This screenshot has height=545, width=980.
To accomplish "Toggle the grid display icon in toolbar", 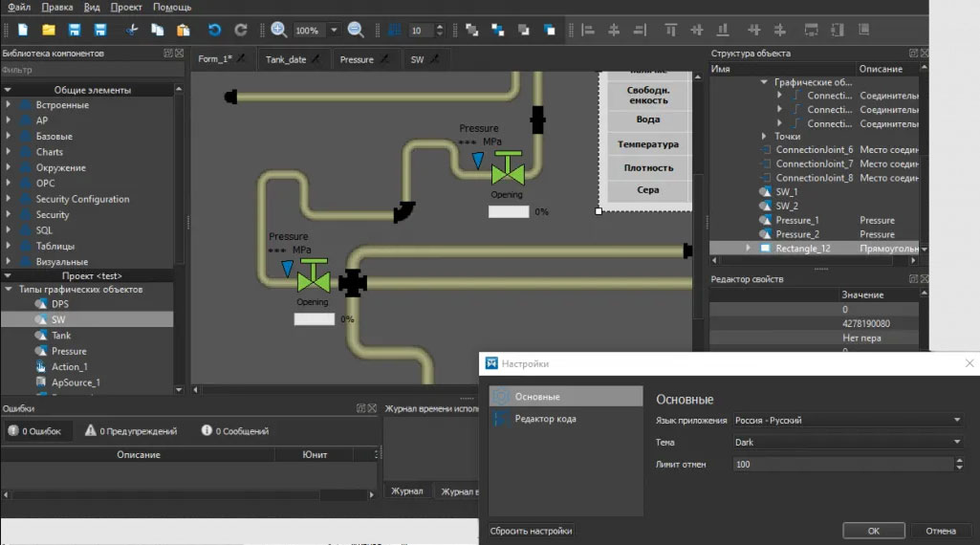I will 394,31.
